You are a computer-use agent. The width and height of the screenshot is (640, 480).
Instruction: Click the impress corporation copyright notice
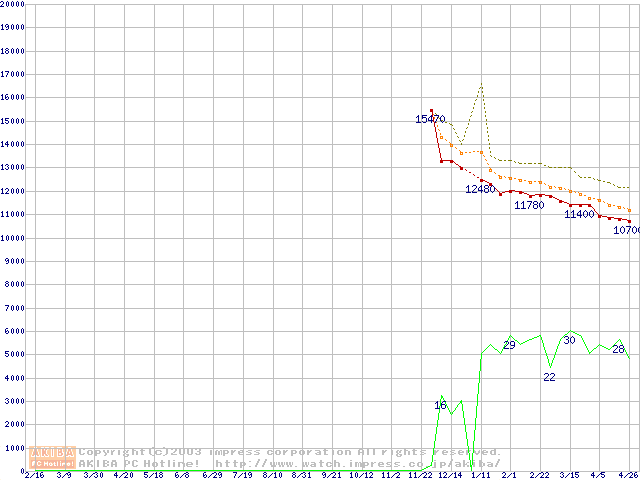[290, 452]
